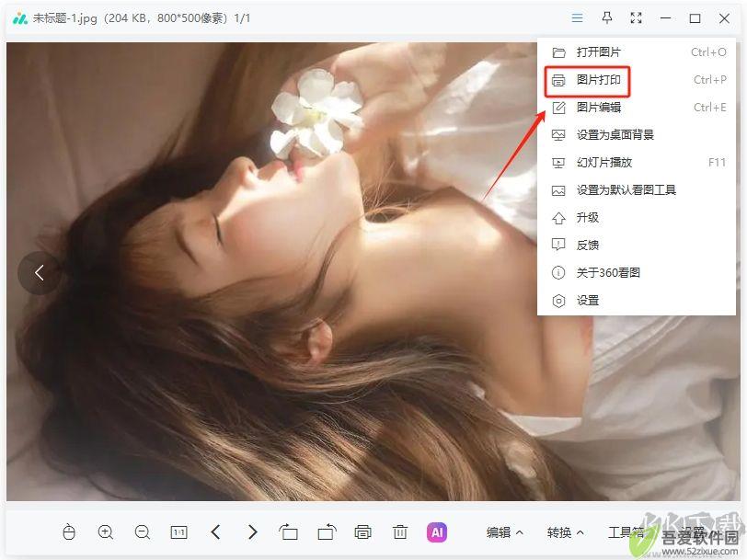
Task: Delete the image with trash icon
Action: tap(399, 531)
